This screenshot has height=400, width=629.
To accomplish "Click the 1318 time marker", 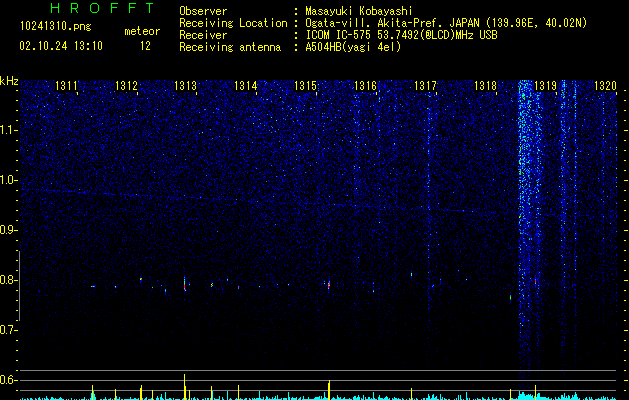I will (485, 86).
